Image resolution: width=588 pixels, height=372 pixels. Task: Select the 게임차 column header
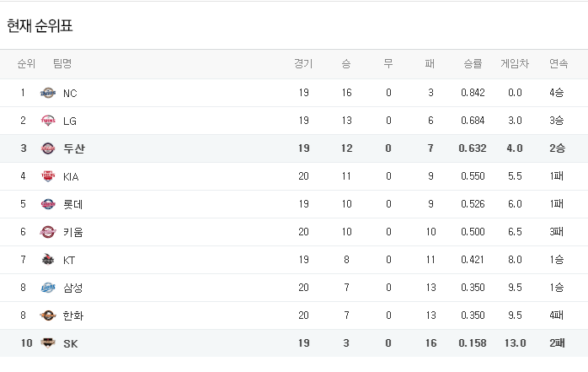pos(515,63)
